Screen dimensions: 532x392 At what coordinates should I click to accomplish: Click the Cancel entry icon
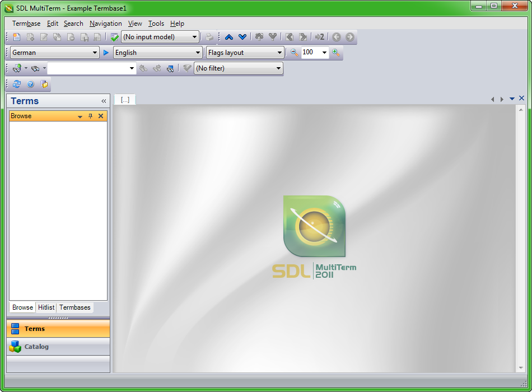point(97,36)
